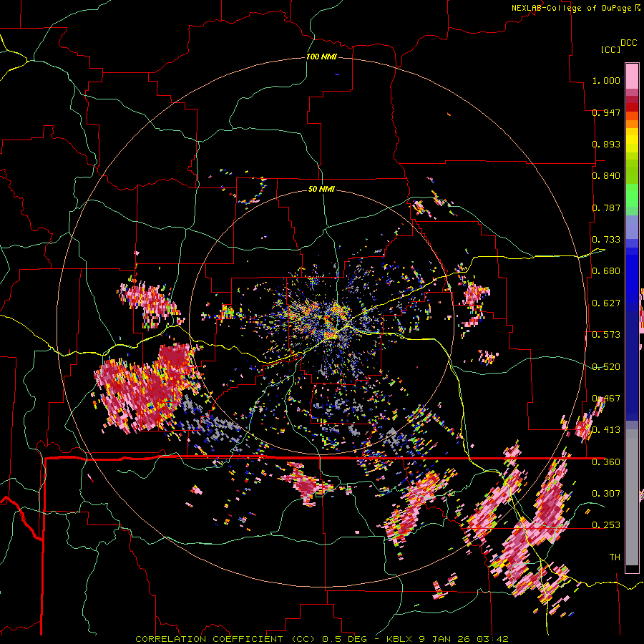The height and width of the screenshot is (644, 644).
Task: Click the 0.360 legend value
Action: (x=606, y=462)
